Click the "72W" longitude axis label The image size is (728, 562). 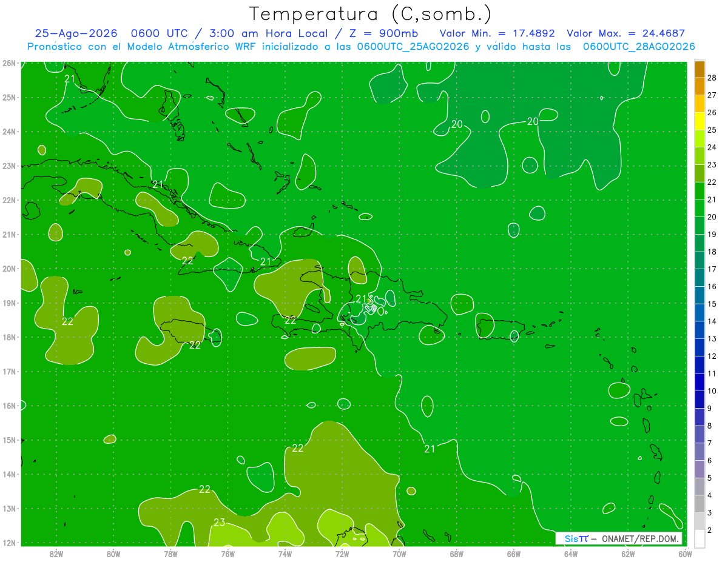(x=342, y=554)
